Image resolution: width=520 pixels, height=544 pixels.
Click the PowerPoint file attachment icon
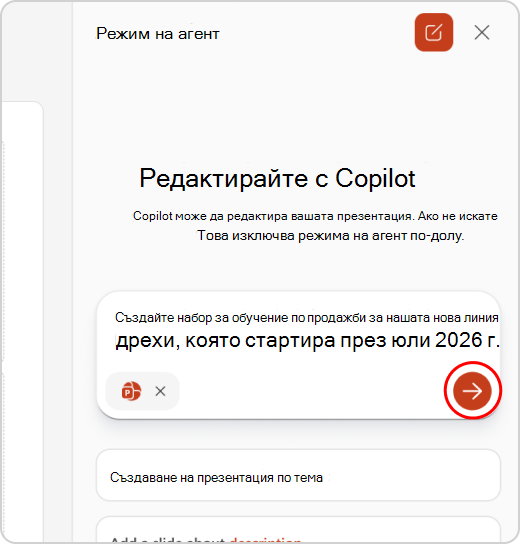pos(131,391)
